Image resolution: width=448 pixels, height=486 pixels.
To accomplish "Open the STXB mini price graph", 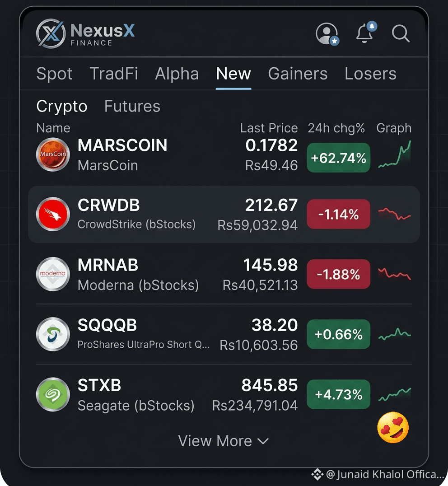I will pos(395,394).
